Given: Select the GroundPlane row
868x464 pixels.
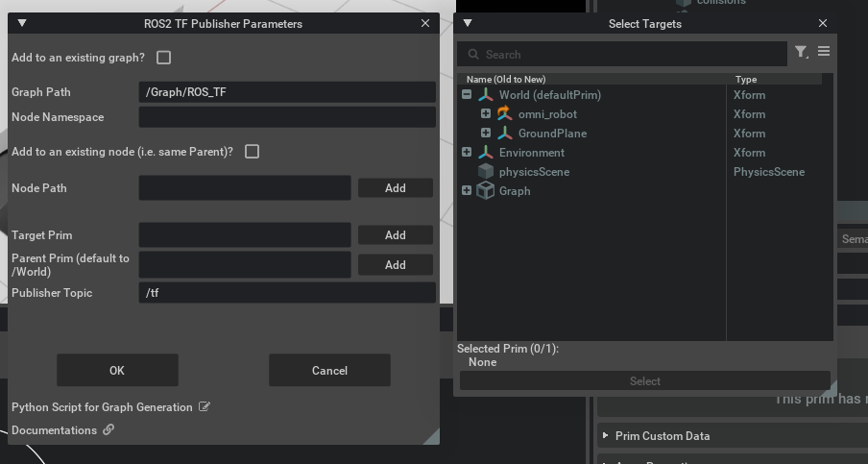Looking at the screenshot, I should (644, 134).
